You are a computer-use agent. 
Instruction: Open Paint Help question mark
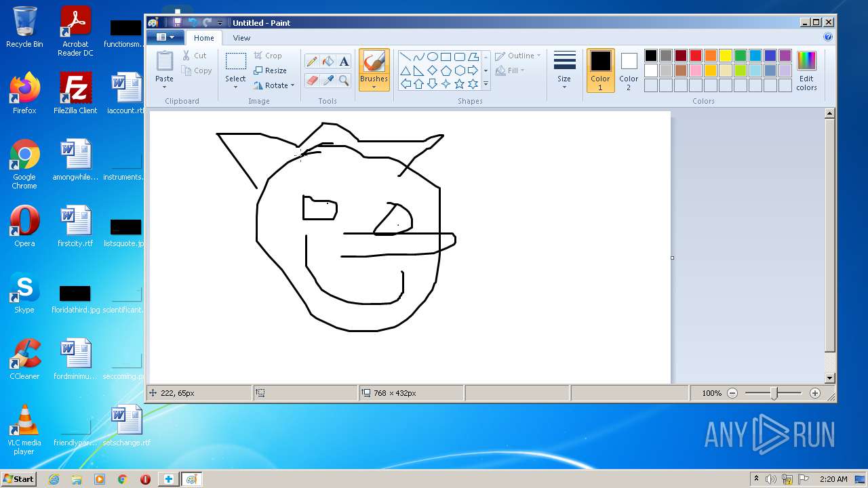(x=827, y=37)
